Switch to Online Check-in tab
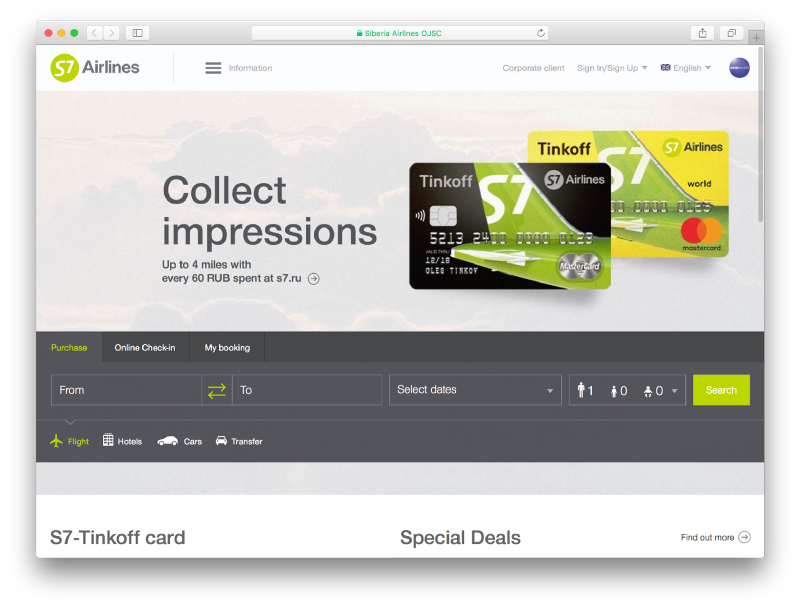Viewport: 800px width, 609px height. click(145, 348)
